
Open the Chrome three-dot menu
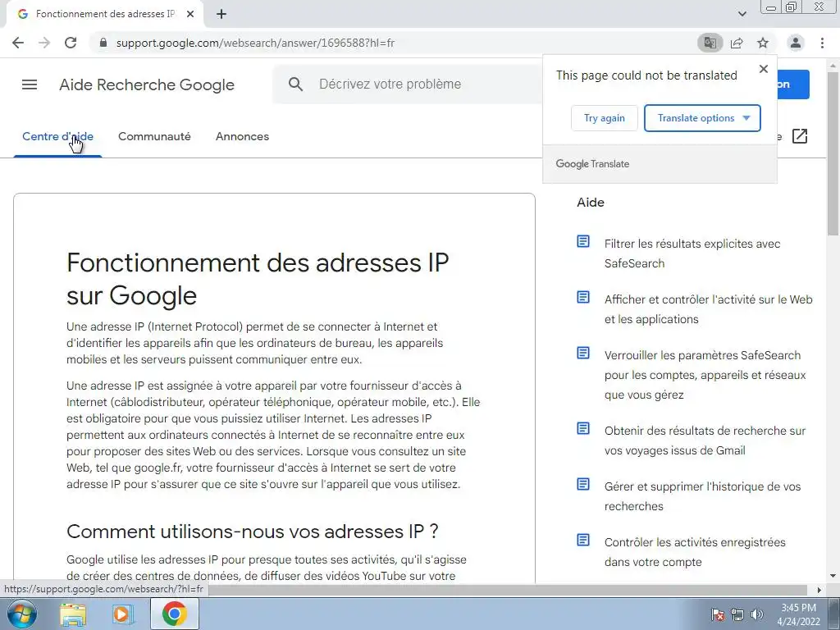[822, 43]
